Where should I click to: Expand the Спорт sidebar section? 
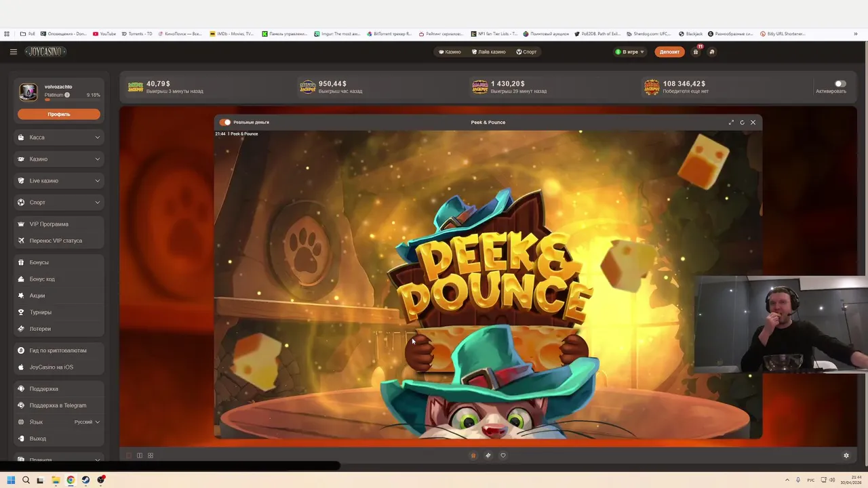[x=59, y=203]
